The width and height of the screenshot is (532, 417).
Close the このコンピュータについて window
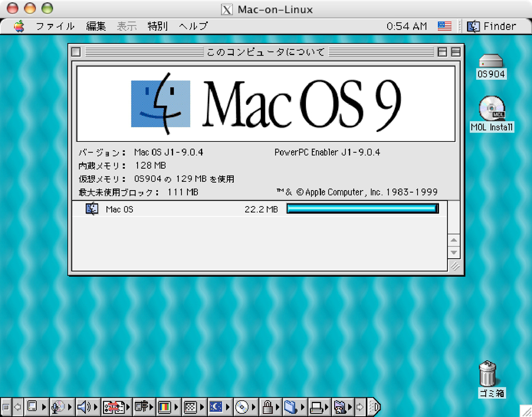tap(76, 52)
